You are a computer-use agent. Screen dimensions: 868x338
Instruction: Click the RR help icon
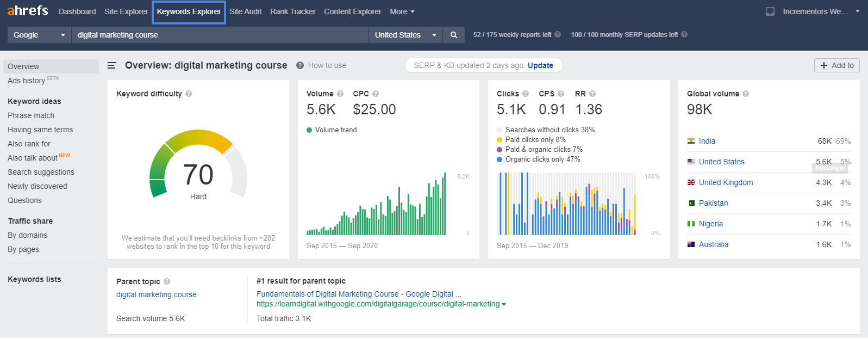coord(592,94)
